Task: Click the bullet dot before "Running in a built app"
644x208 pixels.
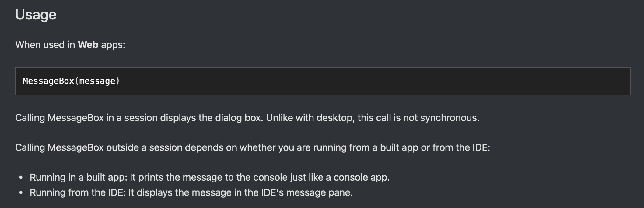Action: [21, 178]
